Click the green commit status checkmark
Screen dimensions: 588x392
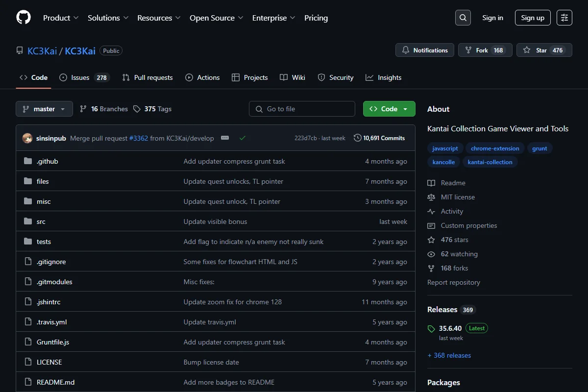242,138
